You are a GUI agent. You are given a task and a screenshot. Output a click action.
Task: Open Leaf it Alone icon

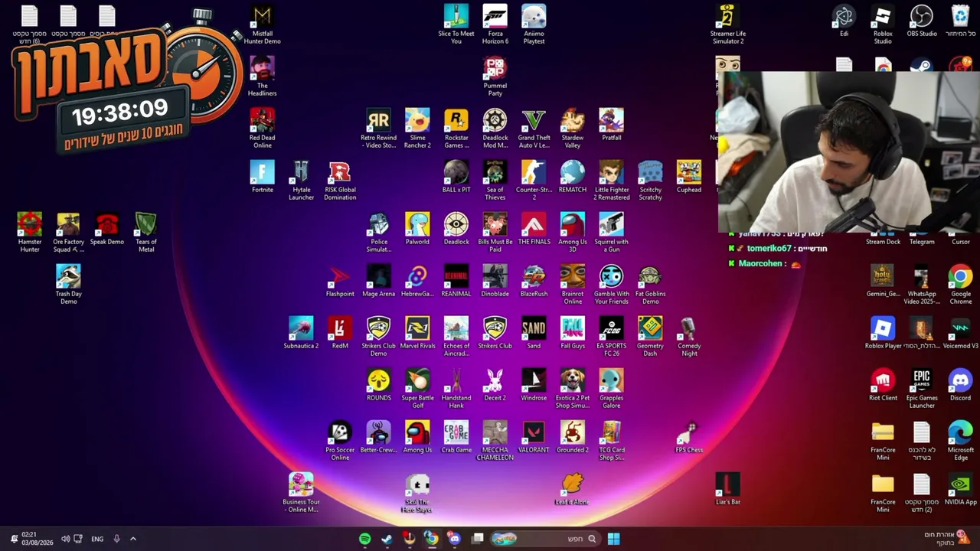(x=573, y=489)
